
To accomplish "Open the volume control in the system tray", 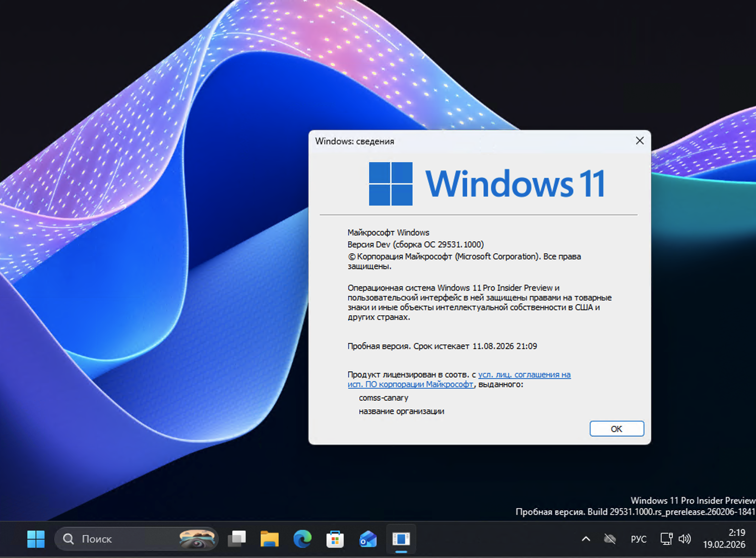I will click(685, 538).
